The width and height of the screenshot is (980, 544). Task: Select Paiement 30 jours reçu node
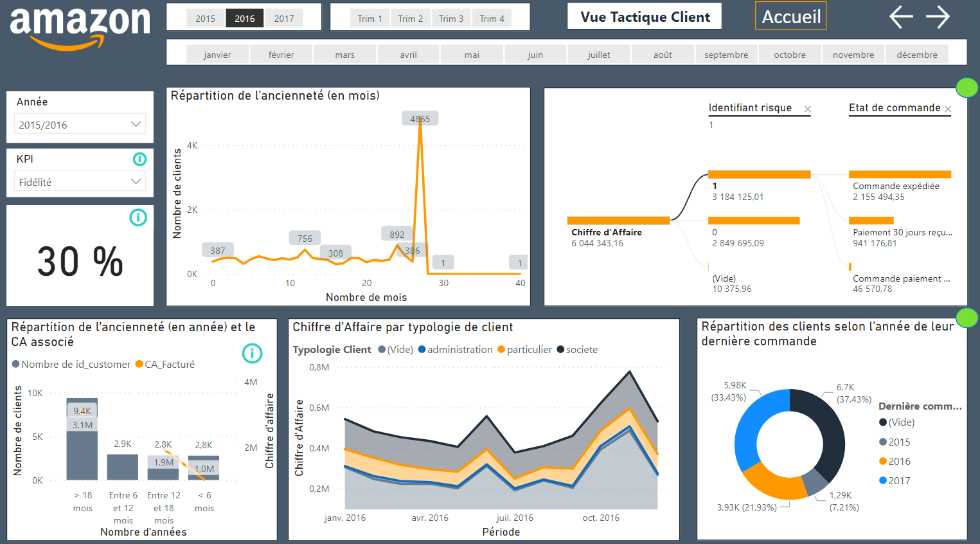(x=871, y=221)
